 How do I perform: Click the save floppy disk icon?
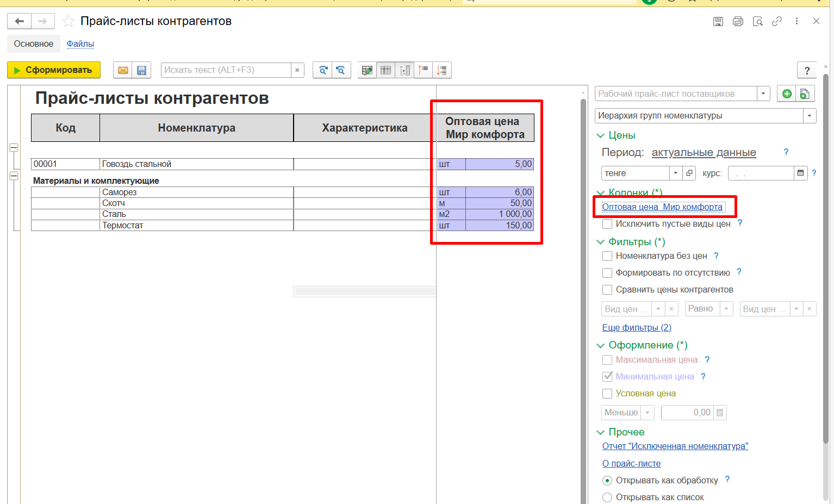(x=141, y=70)
